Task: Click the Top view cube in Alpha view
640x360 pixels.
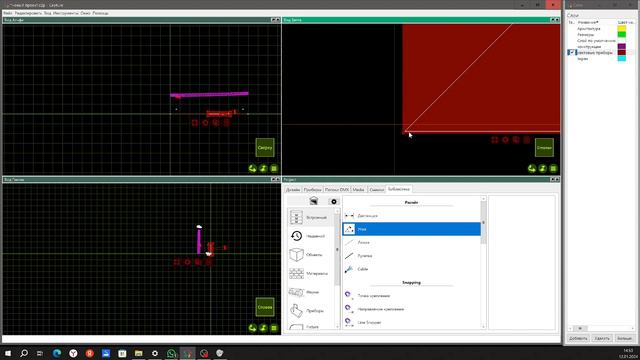Action: (x=265, y=148)
